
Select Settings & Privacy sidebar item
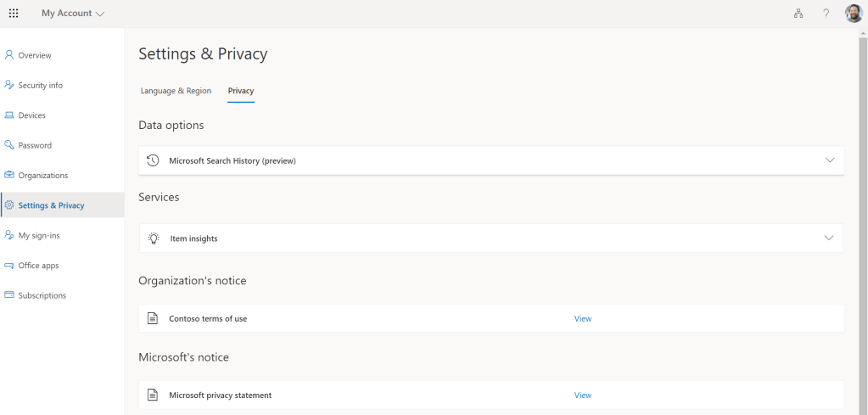pos(51,205)
